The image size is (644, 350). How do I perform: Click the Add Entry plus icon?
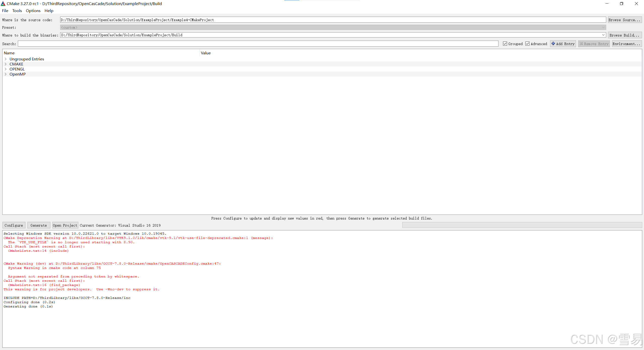tap(553, 44)
